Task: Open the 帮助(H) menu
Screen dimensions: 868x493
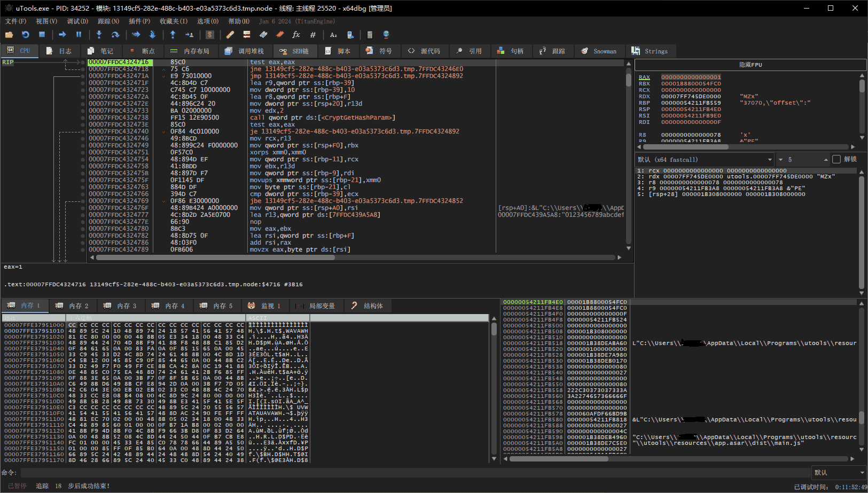Action: tap(239, 21)
